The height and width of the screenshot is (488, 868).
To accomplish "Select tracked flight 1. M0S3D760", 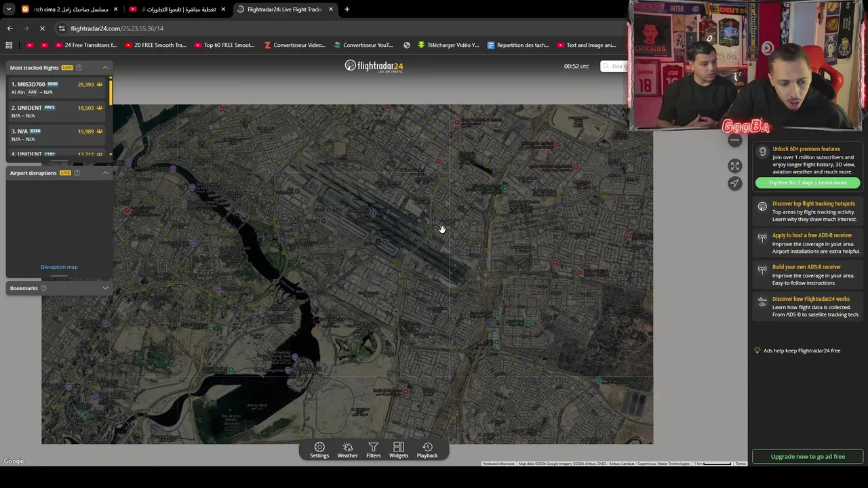I will pos(57,88).
